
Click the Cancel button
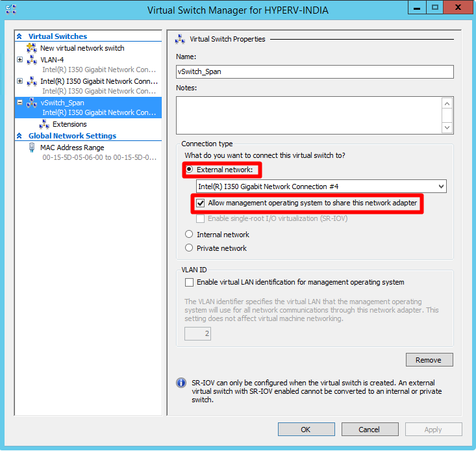click(x=370, y=429)
